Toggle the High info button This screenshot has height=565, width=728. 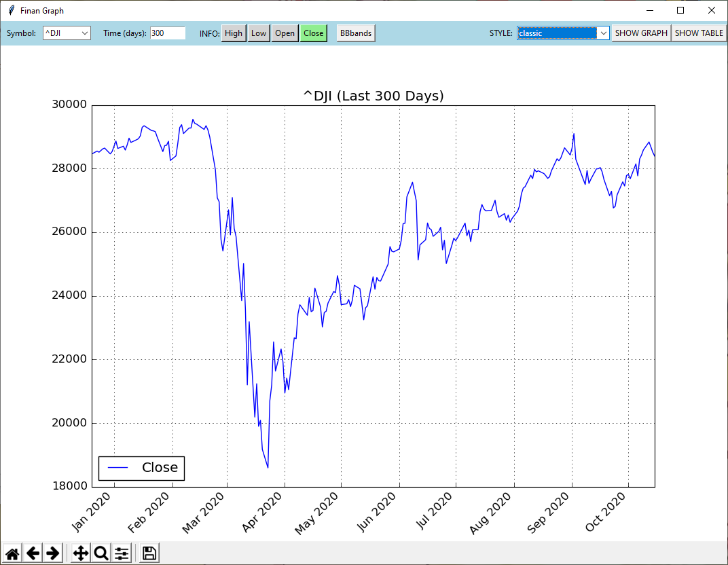[234, 33]
